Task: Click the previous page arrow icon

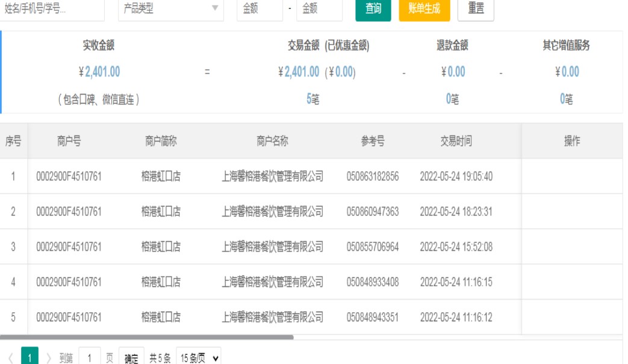Action: (x=10, y=358)
